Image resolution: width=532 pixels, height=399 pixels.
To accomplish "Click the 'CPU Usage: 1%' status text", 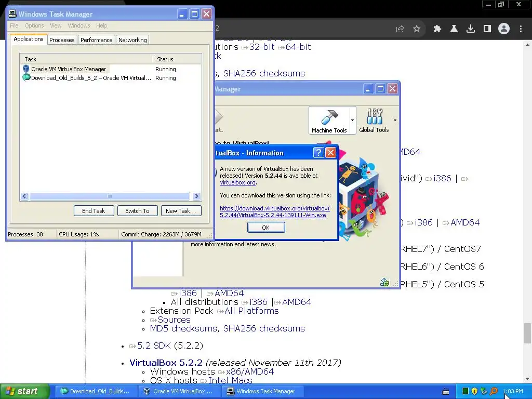I will pyautogui.click(x=79, y=234).
